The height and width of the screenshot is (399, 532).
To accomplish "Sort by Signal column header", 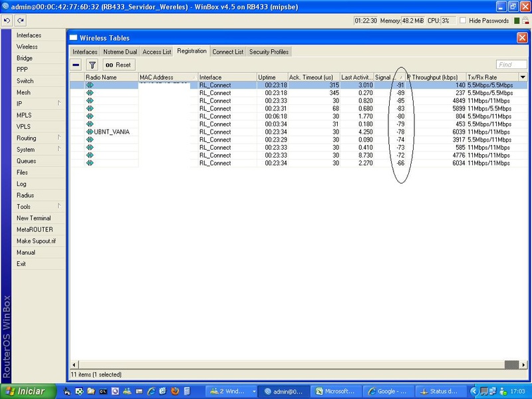I will pos(390,77).
